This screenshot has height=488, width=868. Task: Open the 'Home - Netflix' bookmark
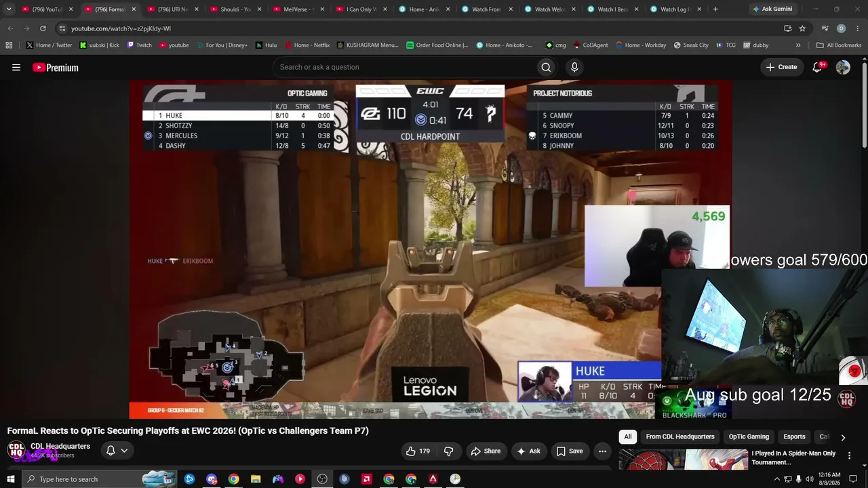pos(307,45)
